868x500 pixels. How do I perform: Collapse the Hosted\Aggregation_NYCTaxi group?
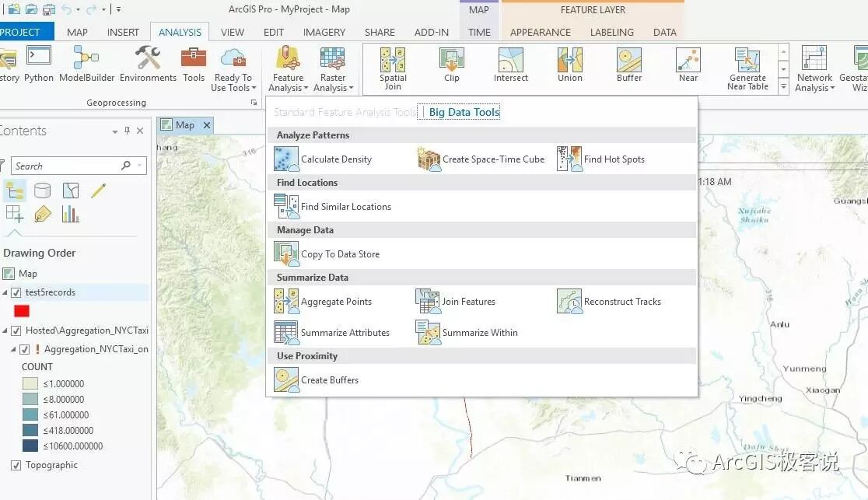pyautogui.click(x=5, y=330)
